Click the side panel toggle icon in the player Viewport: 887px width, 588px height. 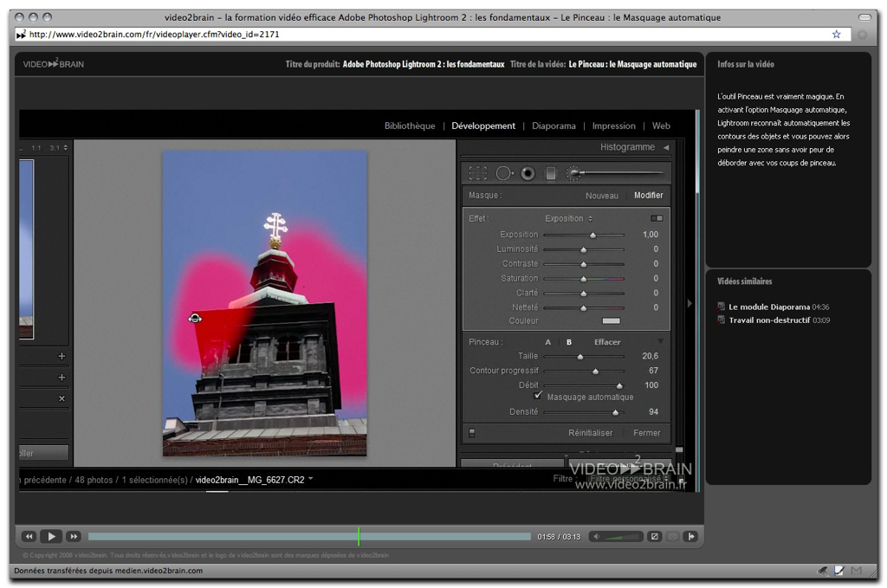690,537
